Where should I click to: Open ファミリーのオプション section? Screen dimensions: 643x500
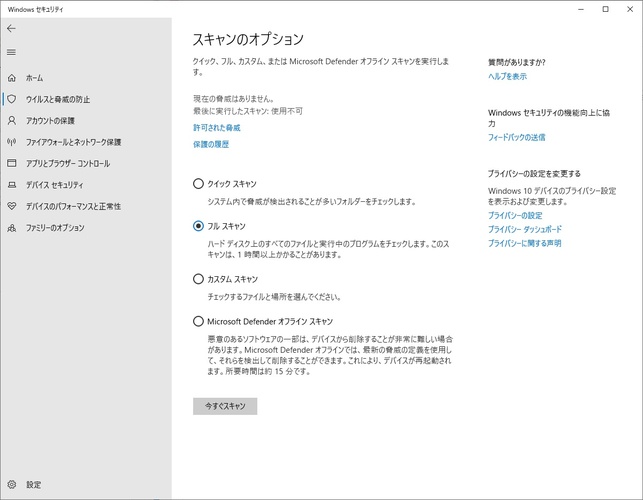coord(55,228)
